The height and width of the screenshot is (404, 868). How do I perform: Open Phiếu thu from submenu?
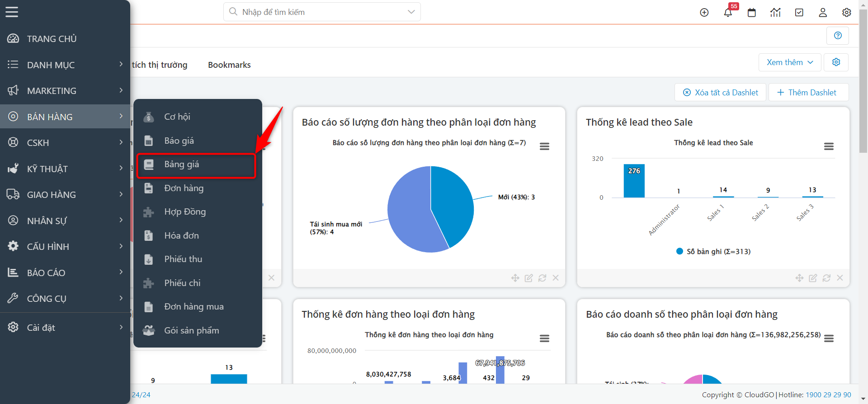pyautogui.click(x=198, y=259)
